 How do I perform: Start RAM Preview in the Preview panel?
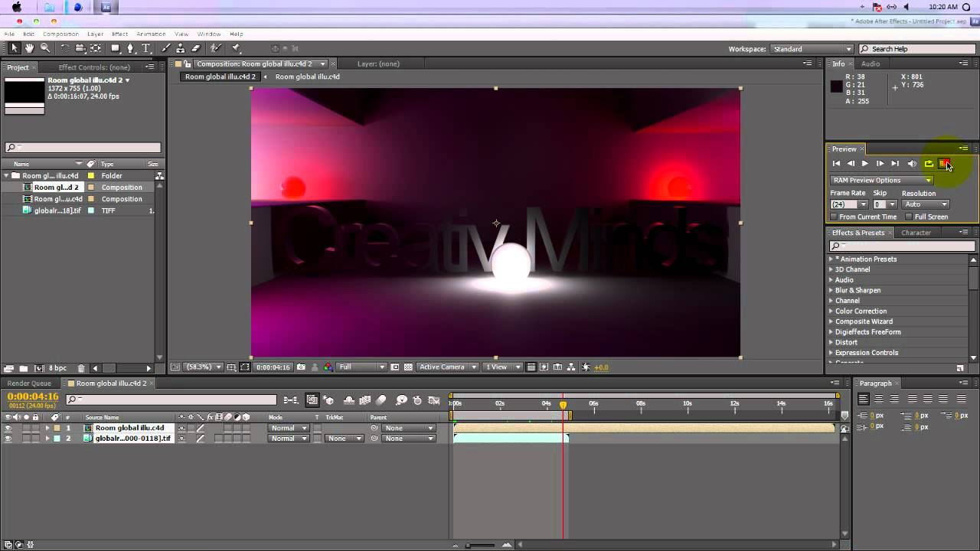coord(945,164)
